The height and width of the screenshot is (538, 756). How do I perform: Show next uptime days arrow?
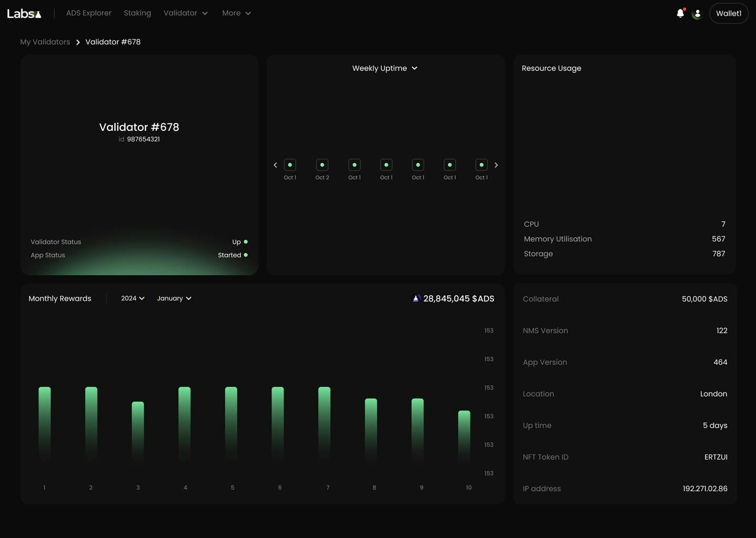pyautogui.click(x=496, y=165)
